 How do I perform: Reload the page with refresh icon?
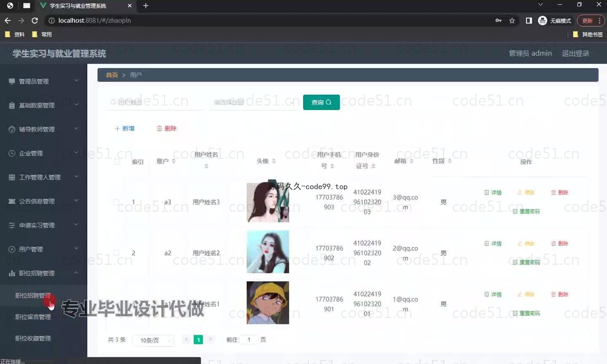(x=35, y=20)
